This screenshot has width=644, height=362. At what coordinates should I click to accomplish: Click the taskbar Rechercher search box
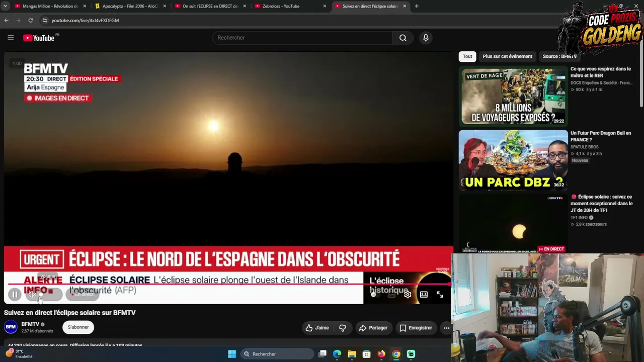pyautogui.click(x=277, y=354)
